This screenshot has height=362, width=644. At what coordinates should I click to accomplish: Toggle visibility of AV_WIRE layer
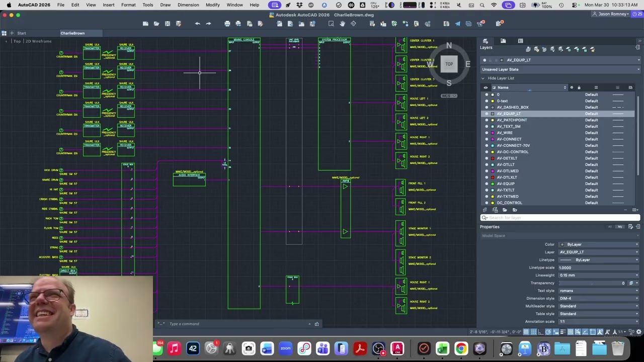[486, 133]
